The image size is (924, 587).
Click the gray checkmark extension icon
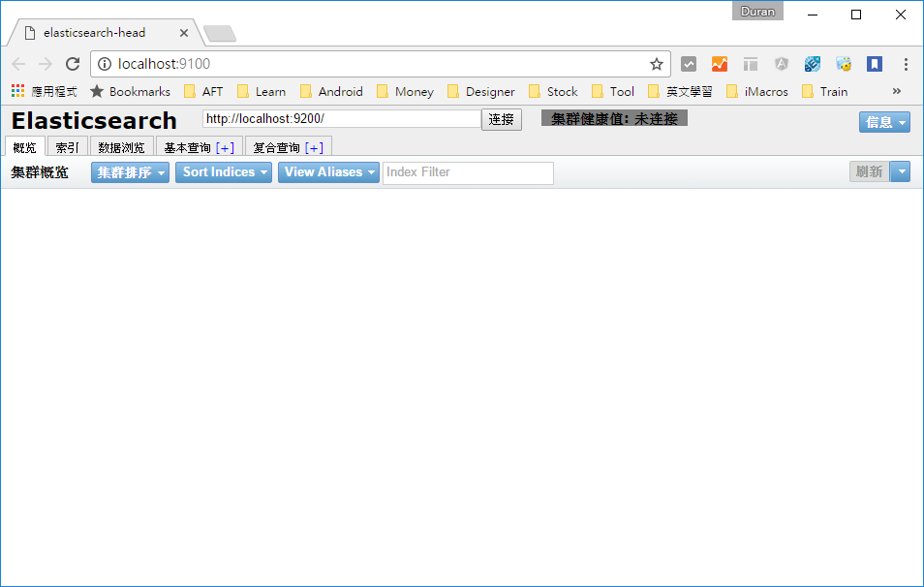coord(689,63)
